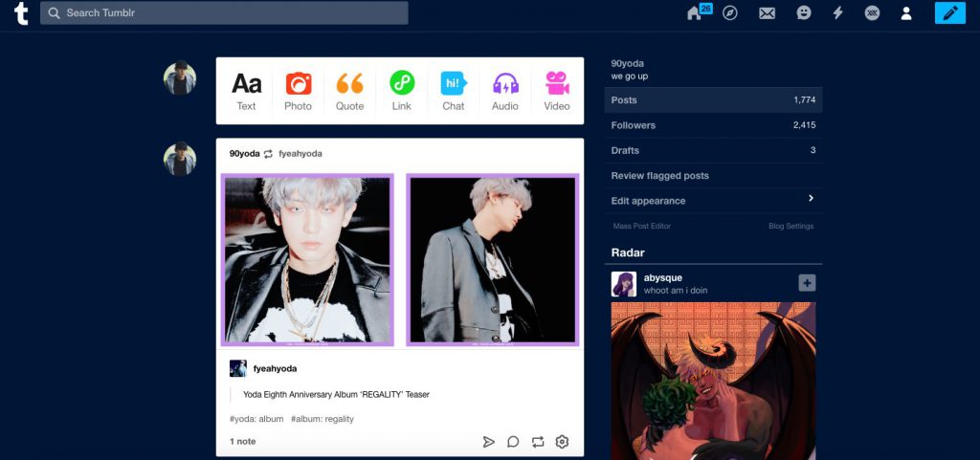Create a new Chat post

(453, 91)
